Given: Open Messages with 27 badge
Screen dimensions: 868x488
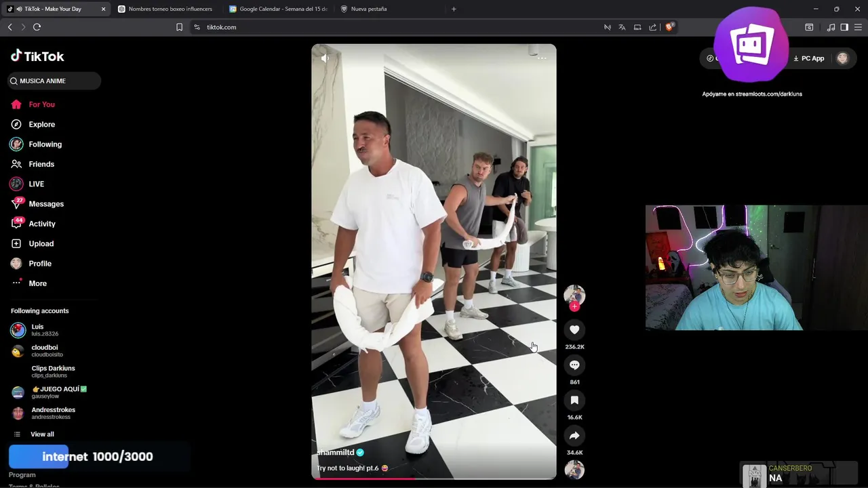Looking at the screenshot, I should [46, 204].
